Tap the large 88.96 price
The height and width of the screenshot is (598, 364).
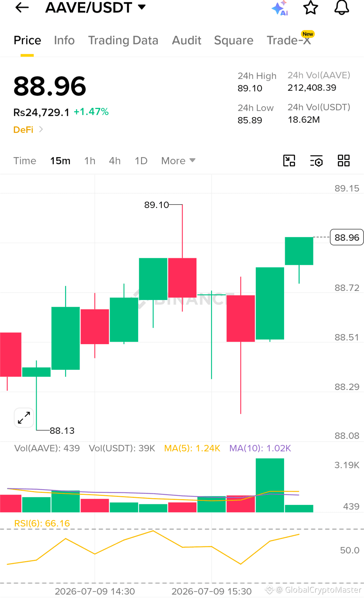coord(50,86)
